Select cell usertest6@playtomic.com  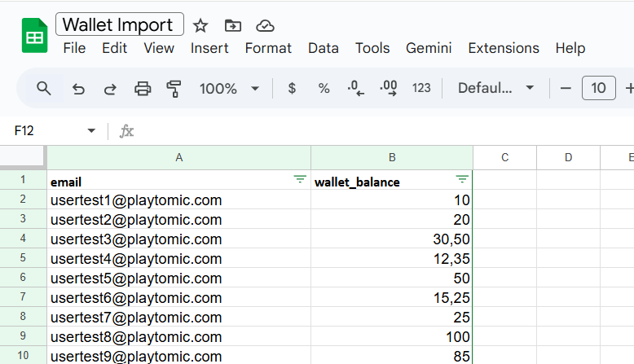(x=178, y=297)
